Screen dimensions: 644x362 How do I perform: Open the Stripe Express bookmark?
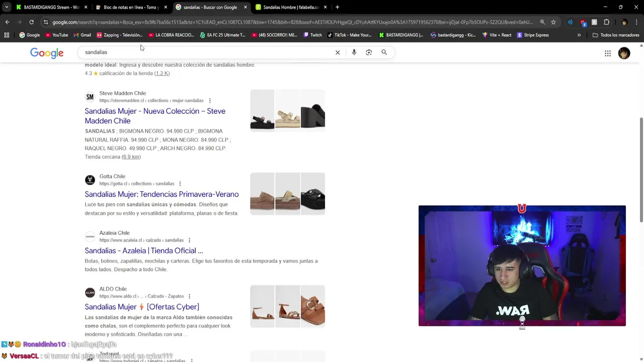(x=533, y=35)
